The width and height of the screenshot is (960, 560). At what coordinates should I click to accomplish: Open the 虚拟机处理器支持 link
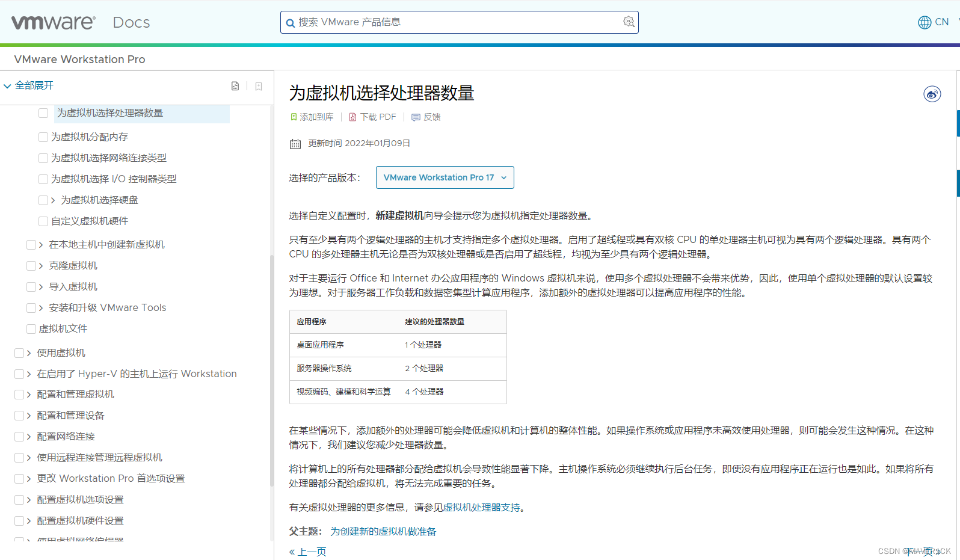(481, 508)
